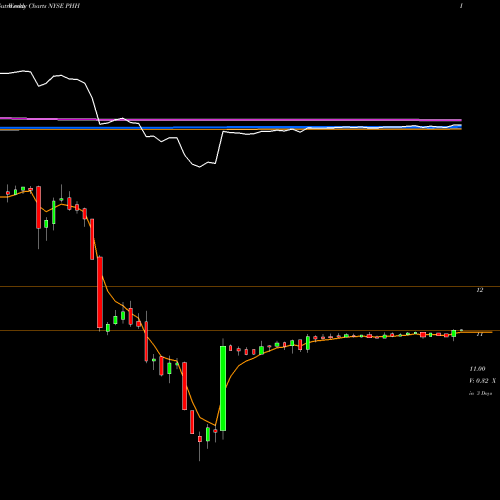
Task: Select the tallest green candlestick
Action: click(223, 388)
